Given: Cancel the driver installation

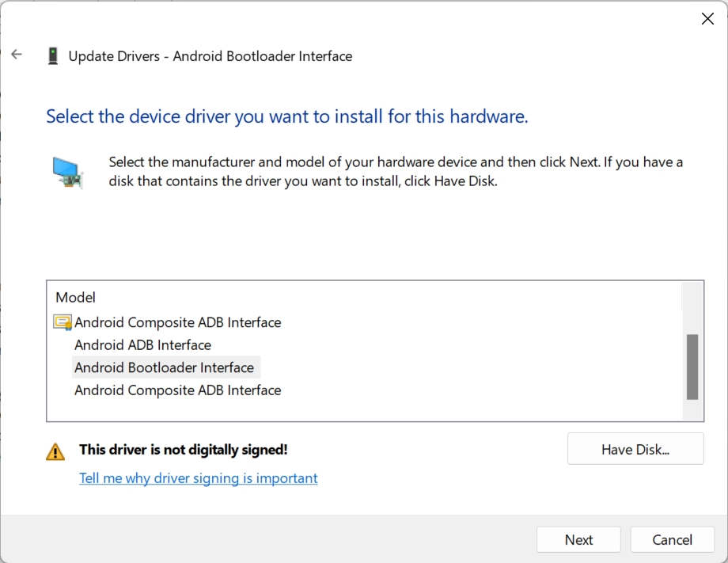Looking at the screenshot, I should coord(672,540).
